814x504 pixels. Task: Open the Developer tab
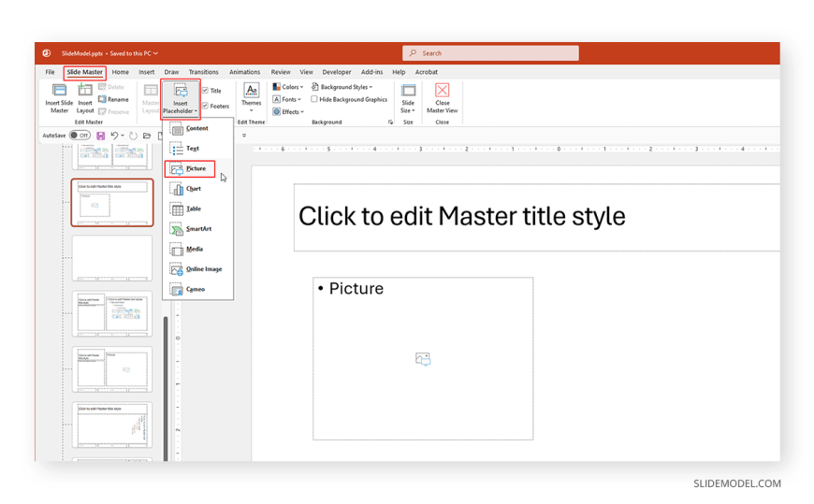337,72
